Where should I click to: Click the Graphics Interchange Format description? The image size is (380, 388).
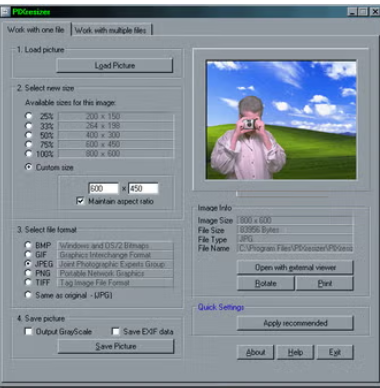click(x=115, y=255)
